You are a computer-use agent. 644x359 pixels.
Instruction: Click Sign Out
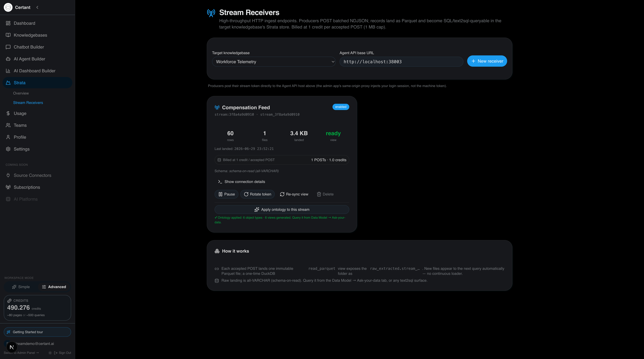point(63,353)
